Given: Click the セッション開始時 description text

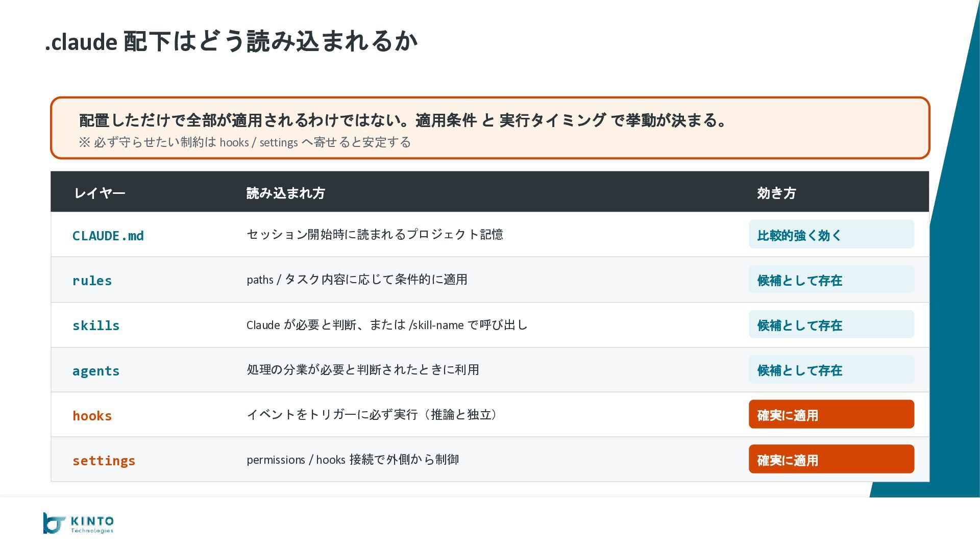Looking at the screenshot, I should click(375, 234).
